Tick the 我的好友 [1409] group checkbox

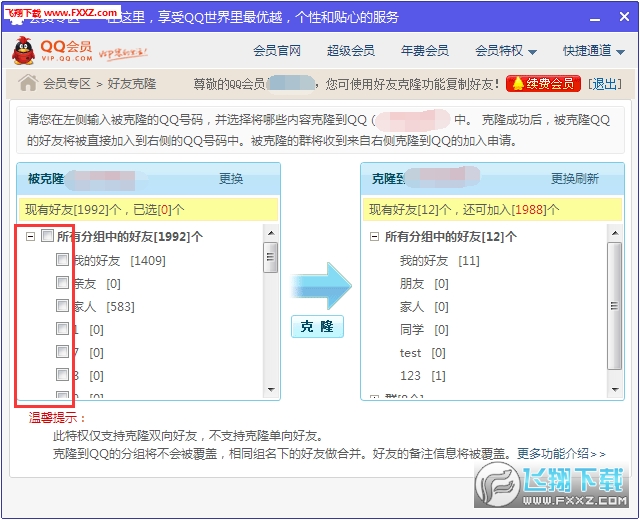[63, 260]
